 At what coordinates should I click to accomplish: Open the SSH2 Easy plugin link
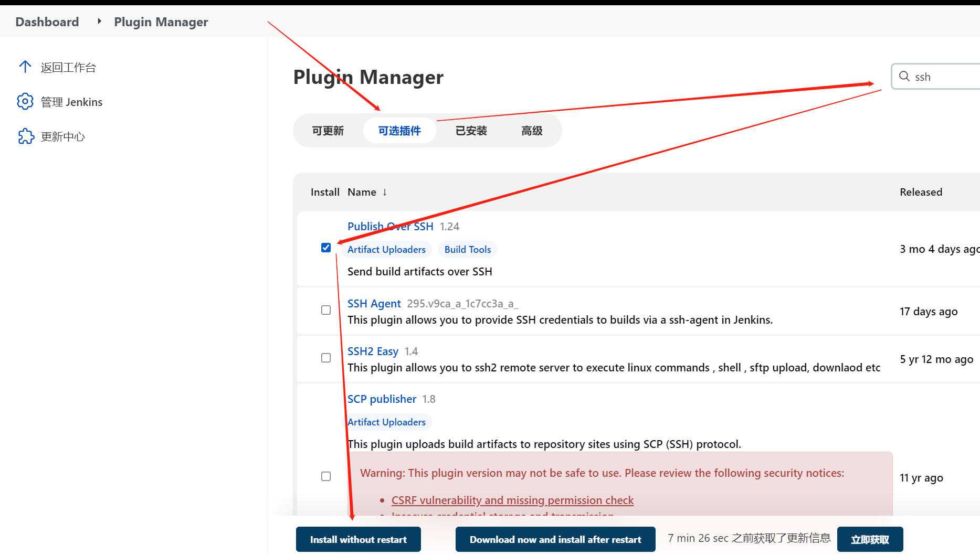pos(373,351)
